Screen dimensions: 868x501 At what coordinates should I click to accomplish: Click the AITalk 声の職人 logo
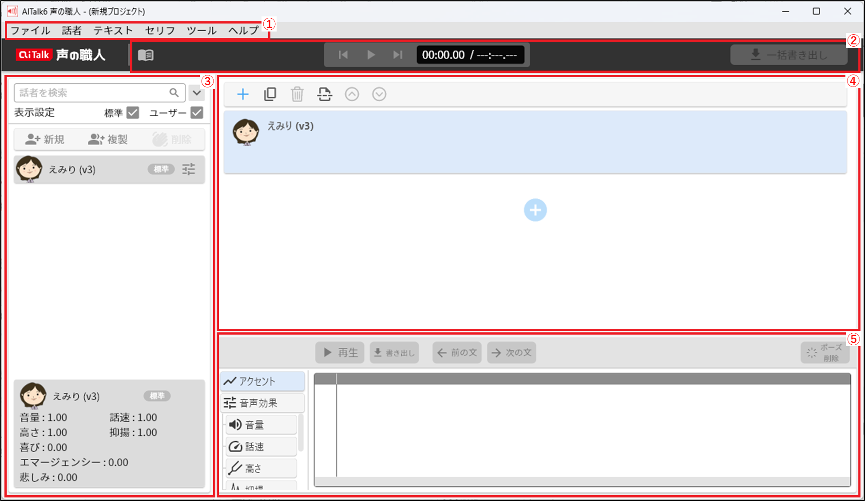[x=61, y=55]
